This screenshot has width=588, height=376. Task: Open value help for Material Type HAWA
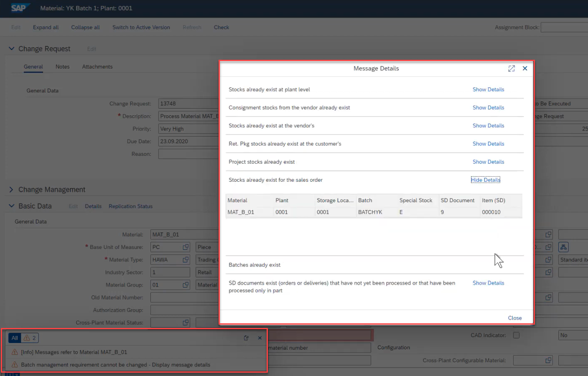tap(186, 260)
